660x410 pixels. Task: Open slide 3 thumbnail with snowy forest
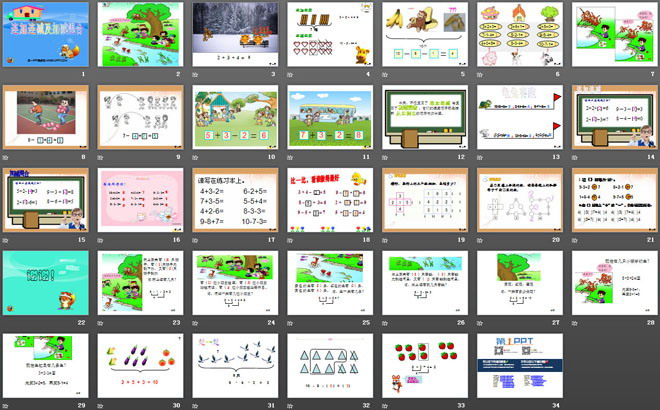pyautogui.click(x=235, y=34)
